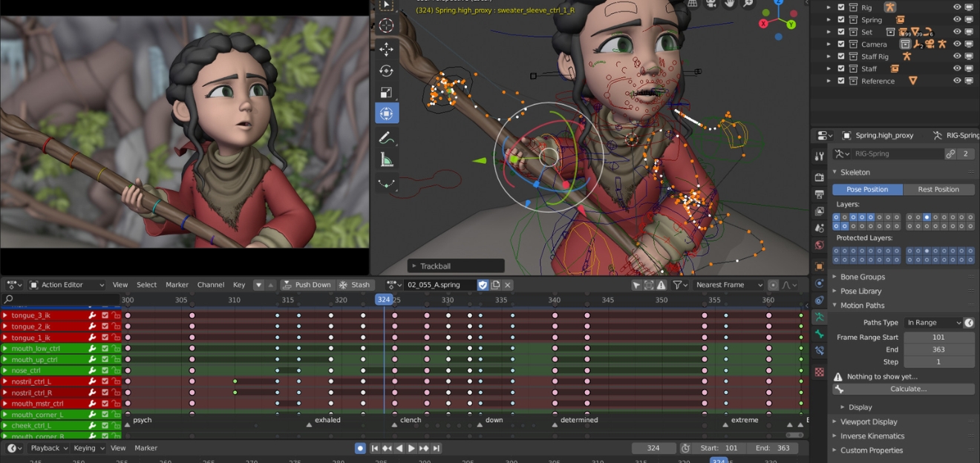Screen dimensions: 980x463
Task: Select the highlighted Transform tool
Action: (x=387, y=114)
